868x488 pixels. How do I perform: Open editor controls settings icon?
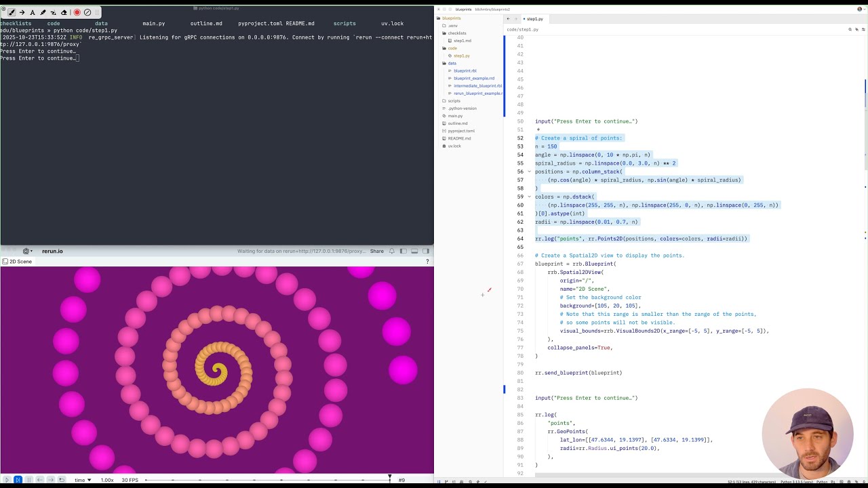(x=863, y=30)
